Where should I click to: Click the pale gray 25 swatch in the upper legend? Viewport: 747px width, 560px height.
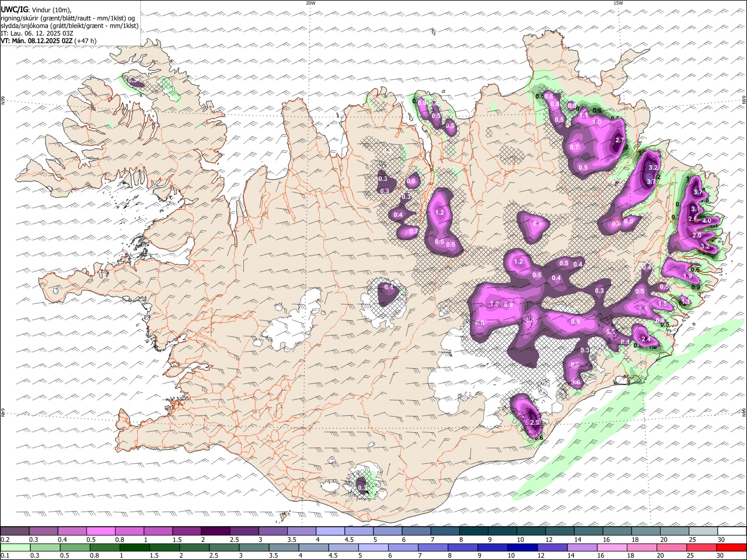pos(703,531)
